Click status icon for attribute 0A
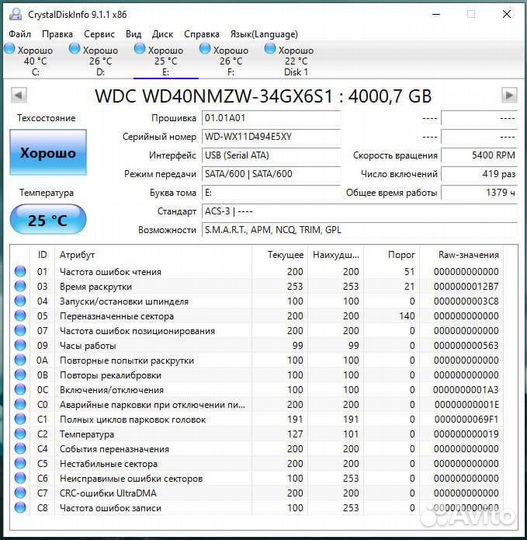The height and width of the screenshot is (540, 527). pos(20,360)
